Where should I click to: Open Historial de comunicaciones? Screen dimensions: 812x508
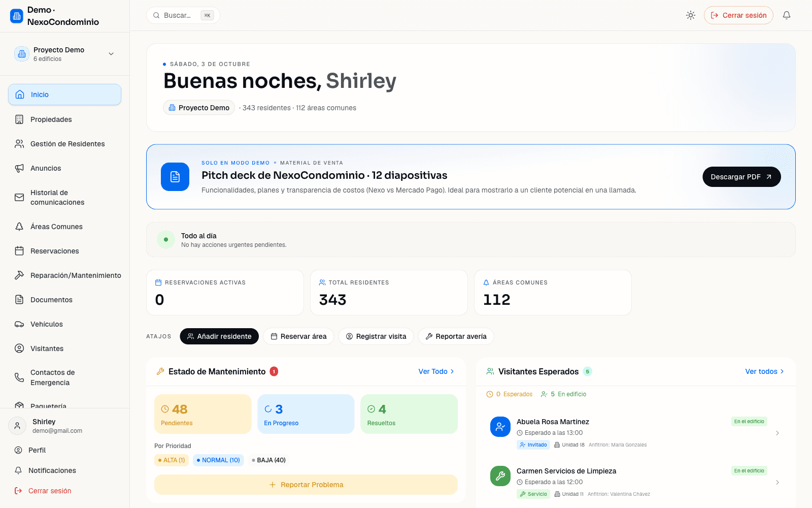65,198
